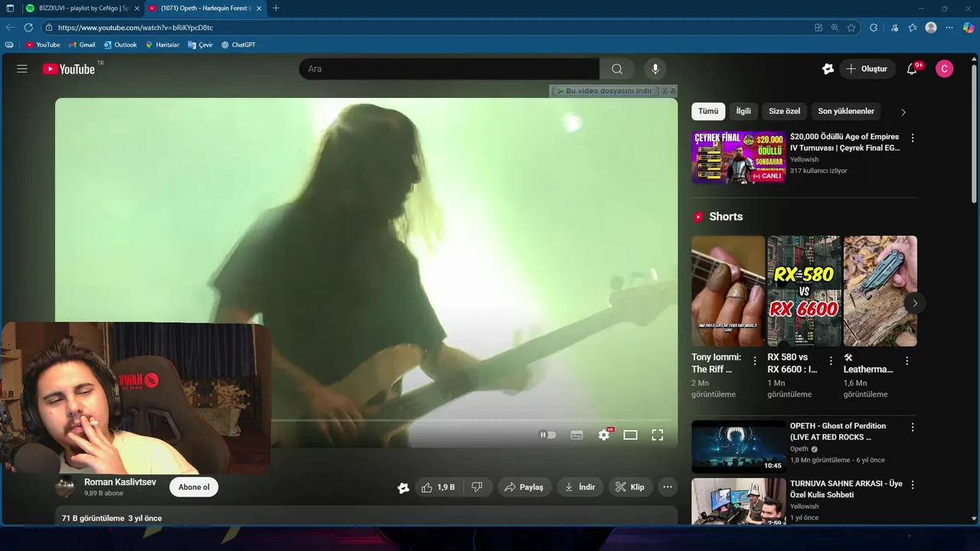The width and height of the screenshot is (980, 551).
Task: Focus the Ara search field
Action: coord(449,69)
